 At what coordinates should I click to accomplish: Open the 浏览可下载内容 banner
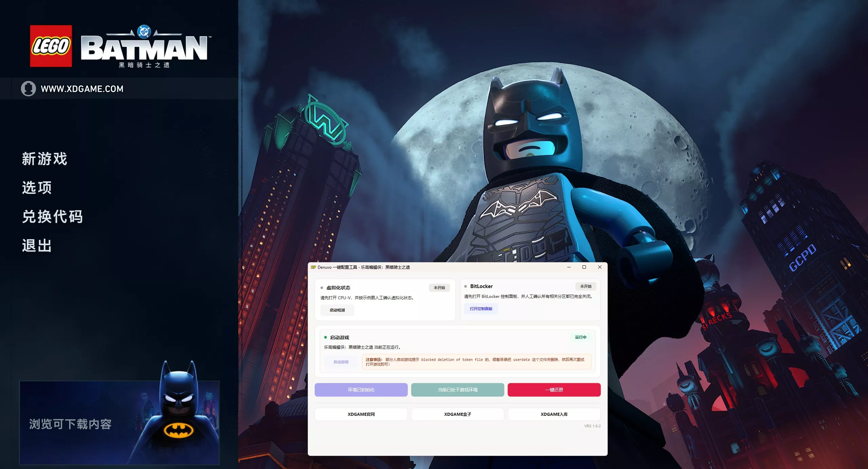click(x=119, y=423)
